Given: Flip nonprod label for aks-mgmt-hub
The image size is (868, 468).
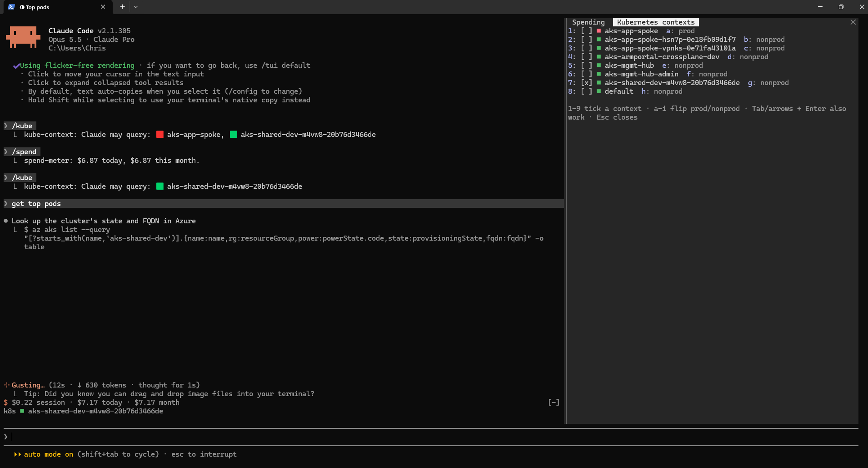Looking at the screenshot, I should click(688, 65).
